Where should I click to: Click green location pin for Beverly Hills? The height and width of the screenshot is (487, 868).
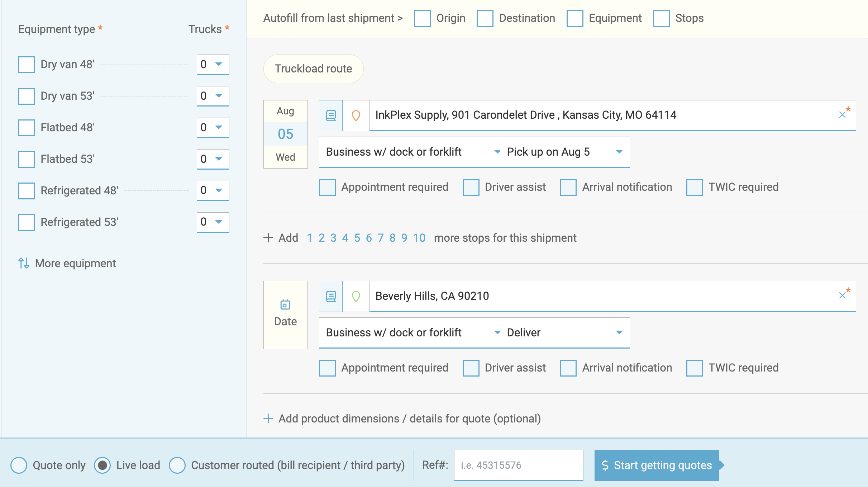[x=356, y=296]
